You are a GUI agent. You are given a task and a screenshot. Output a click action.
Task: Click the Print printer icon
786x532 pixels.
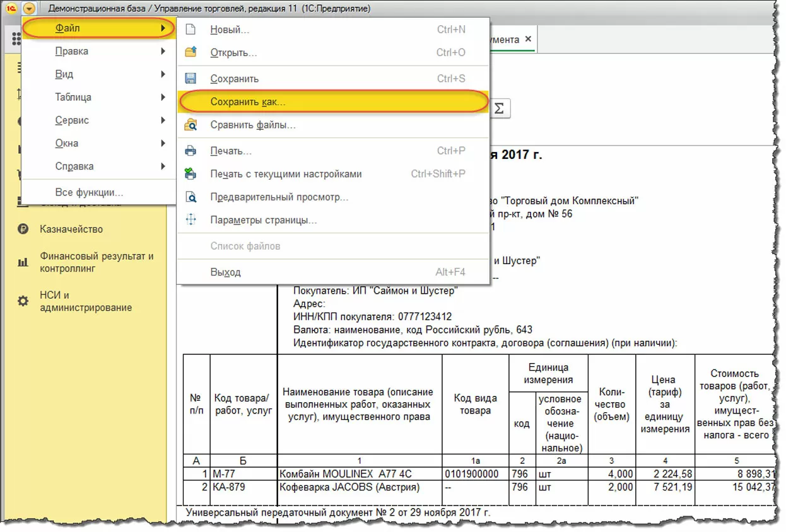(191, 151)
